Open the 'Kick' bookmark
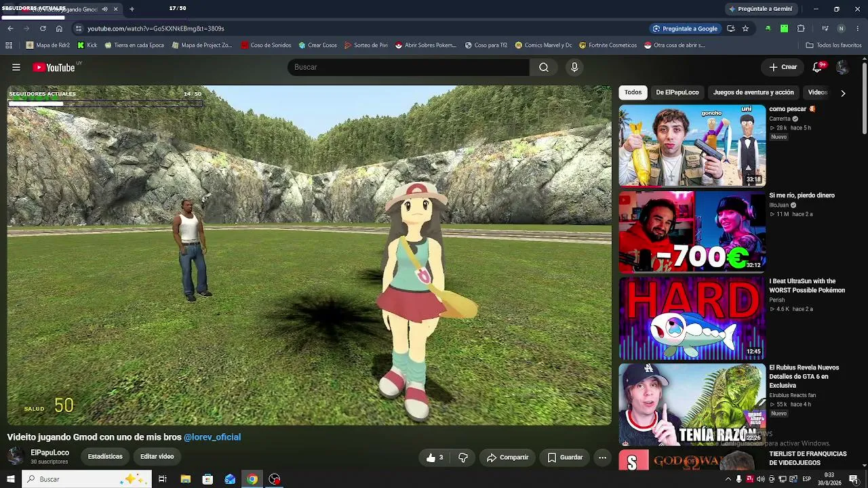 (x=87, y=45)
